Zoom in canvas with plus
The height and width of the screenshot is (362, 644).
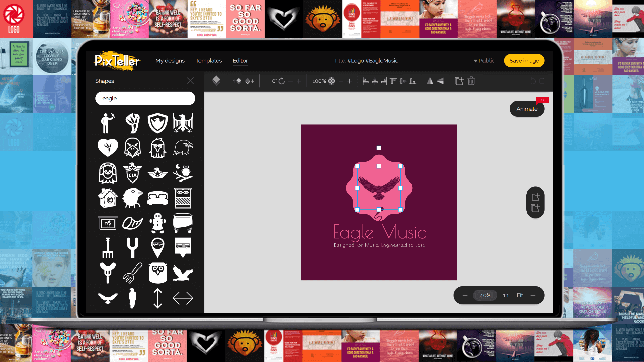tap(533, 295)
